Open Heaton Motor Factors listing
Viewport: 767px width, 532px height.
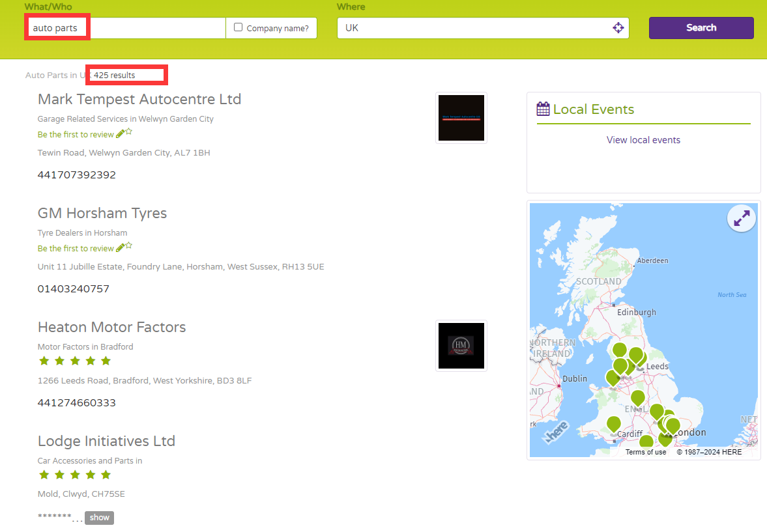(x=111, y=327)
